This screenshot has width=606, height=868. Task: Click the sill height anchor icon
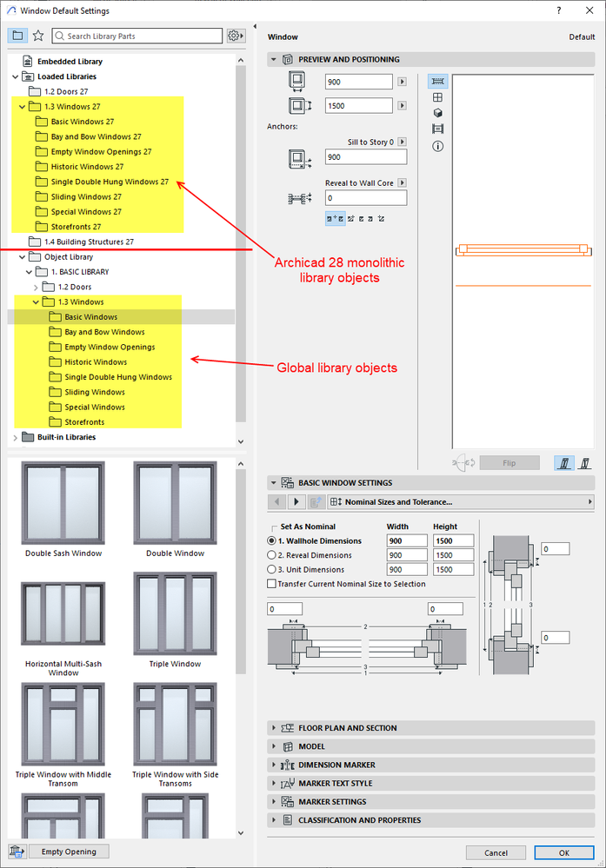[x=300, y=159]
